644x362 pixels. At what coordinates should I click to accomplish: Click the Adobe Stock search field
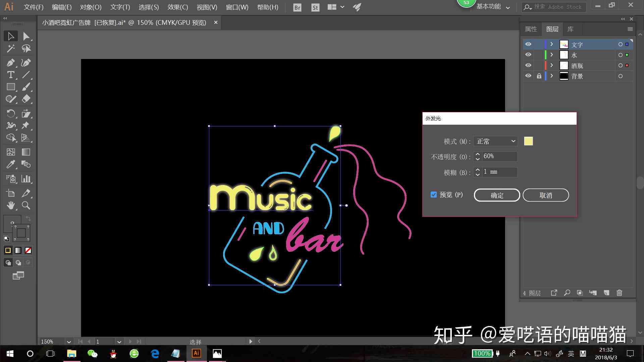554,7
